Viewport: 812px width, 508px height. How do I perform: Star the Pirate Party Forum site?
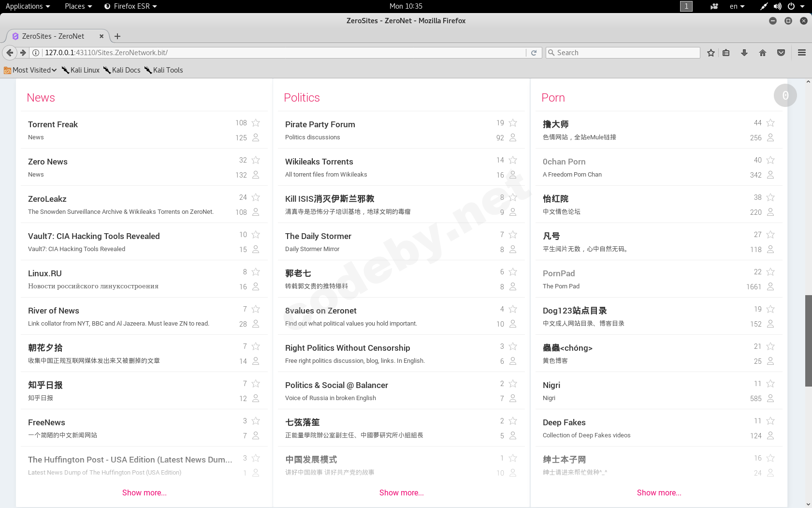click(513, 123)
